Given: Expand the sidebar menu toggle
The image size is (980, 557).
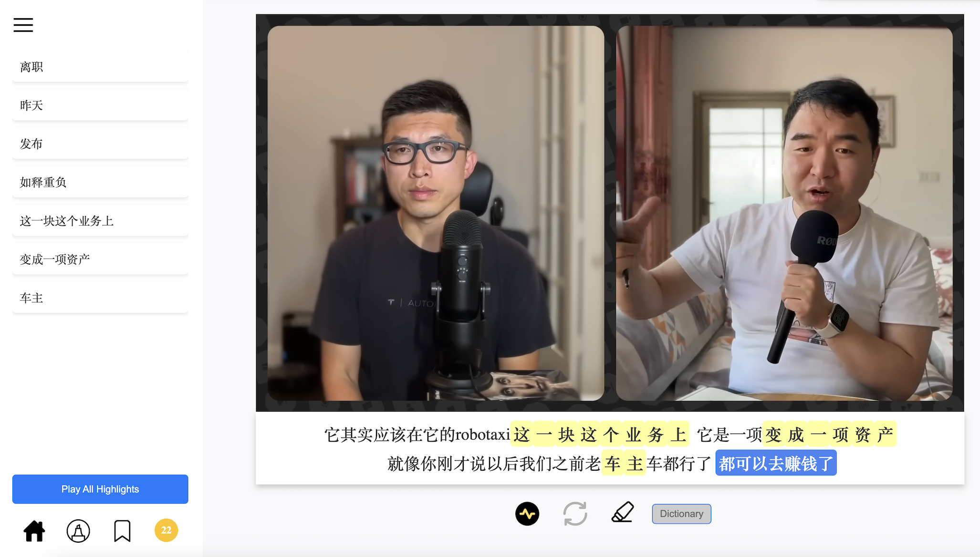Looking at the screenshot, I should (x=24, y=24).
